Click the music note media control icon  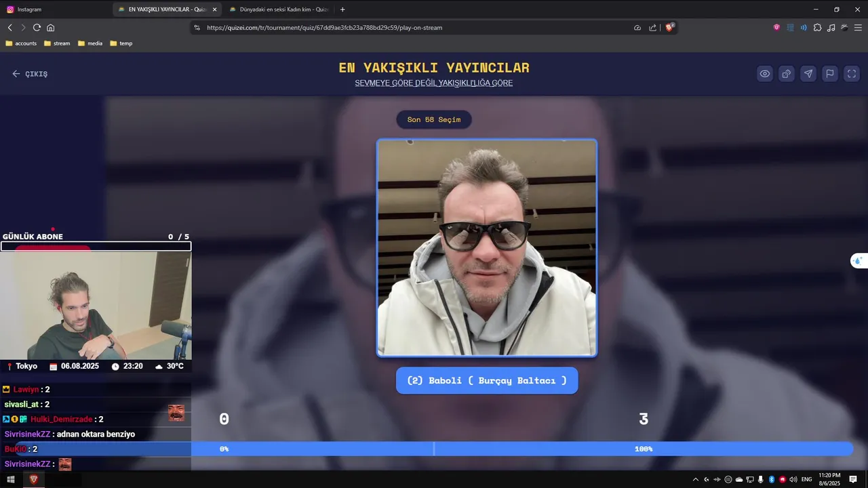831,28
